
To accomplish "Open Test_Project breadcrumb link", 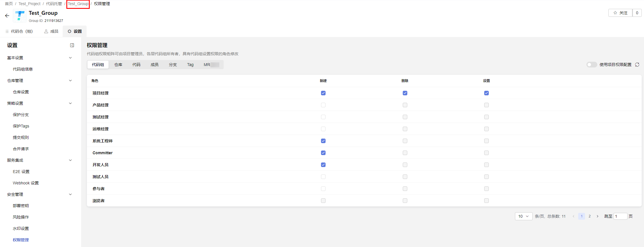I will pos(30,4).
